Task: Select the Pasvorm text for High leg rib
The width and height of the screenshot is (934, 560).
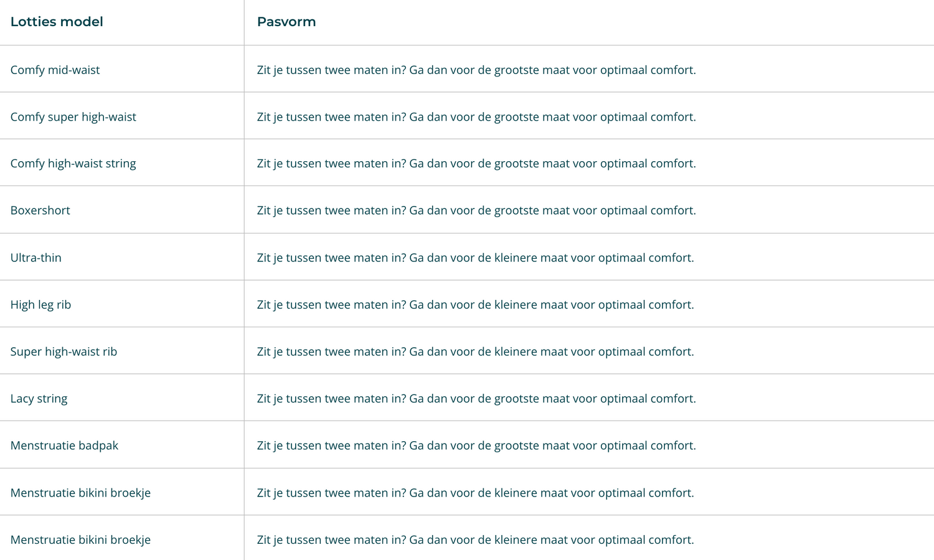Action: (x=475, y=305)
